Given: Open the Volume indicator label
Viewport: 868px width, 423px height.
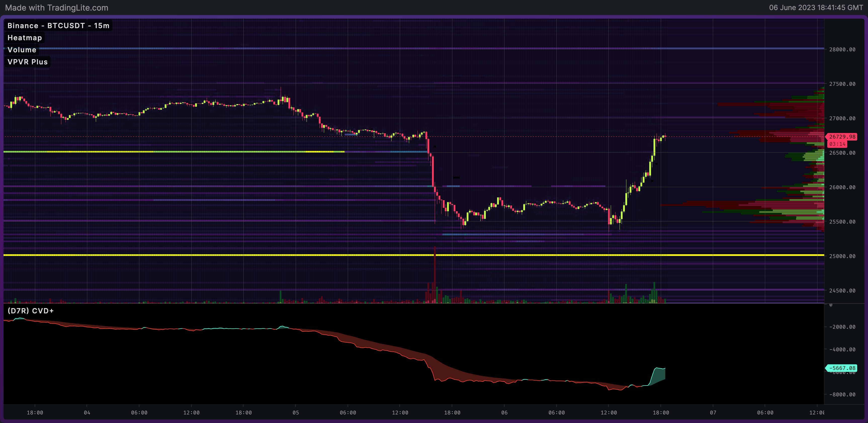Looking at the screenshot, I should tap(22, 50).
